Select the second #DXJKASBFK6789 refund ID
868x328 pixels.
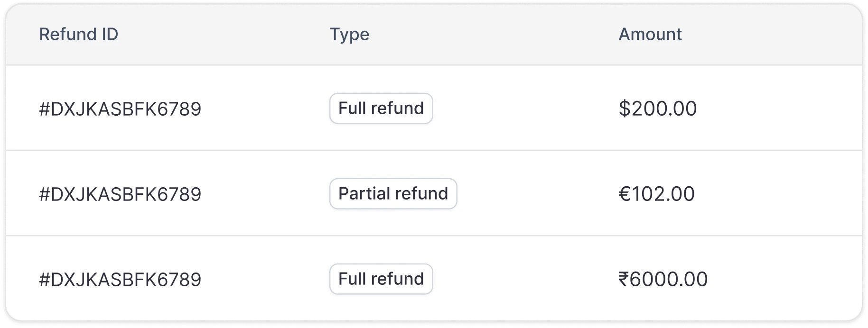pyautogui.click(x=120, y=193)
